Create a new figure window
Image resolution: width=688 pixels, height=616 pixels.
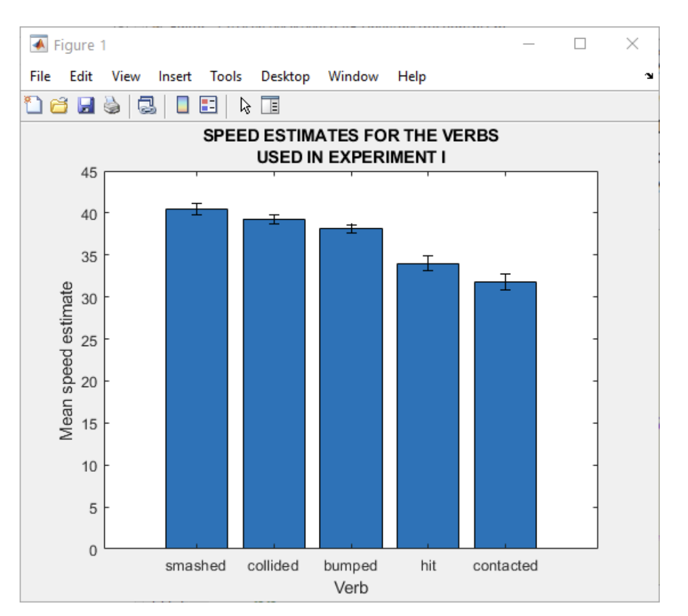34,106
